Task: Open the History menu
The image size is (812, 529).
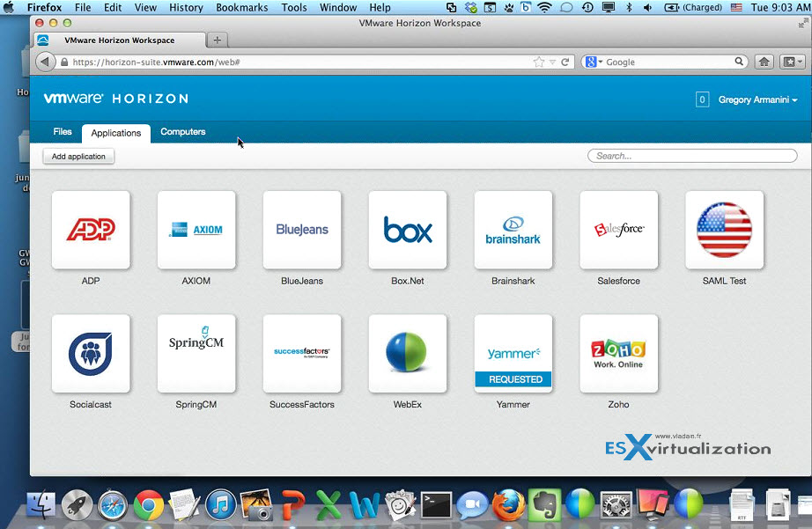Action: [x=186, y=7]
